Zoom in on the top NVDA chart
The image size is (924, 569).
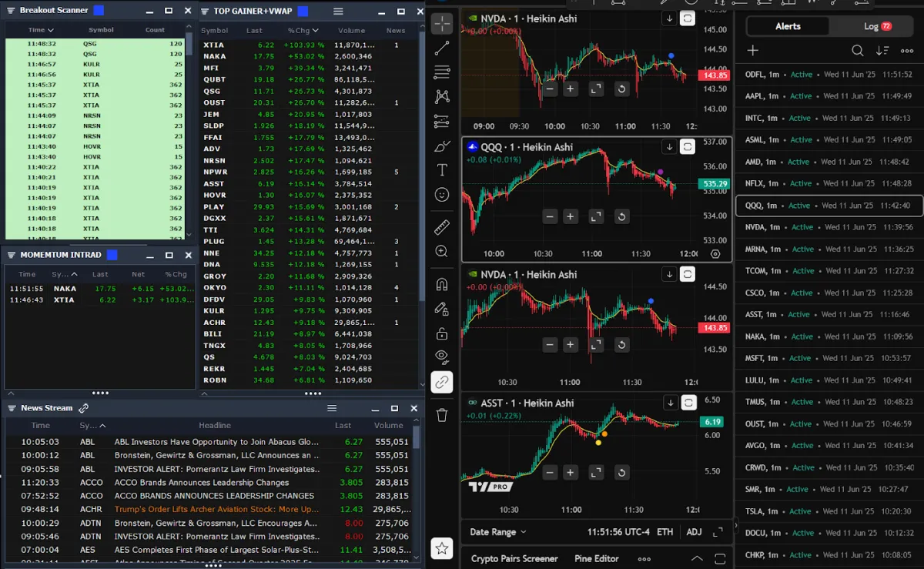(x=571, y=89)
